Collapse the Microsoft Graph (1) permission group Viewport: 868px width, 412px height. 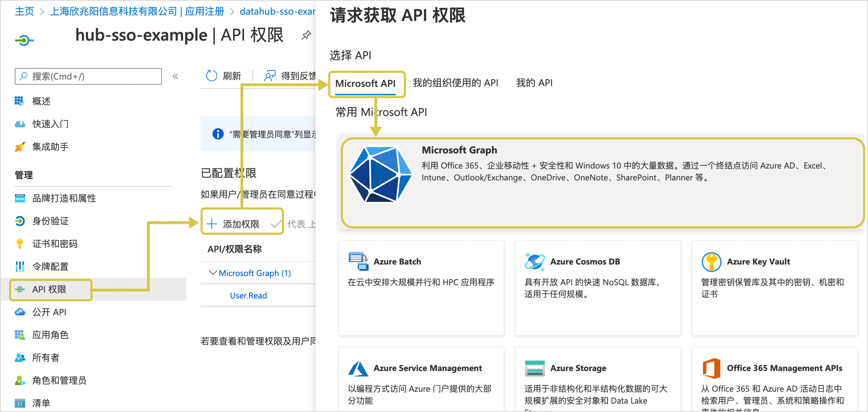click(212, 273)
